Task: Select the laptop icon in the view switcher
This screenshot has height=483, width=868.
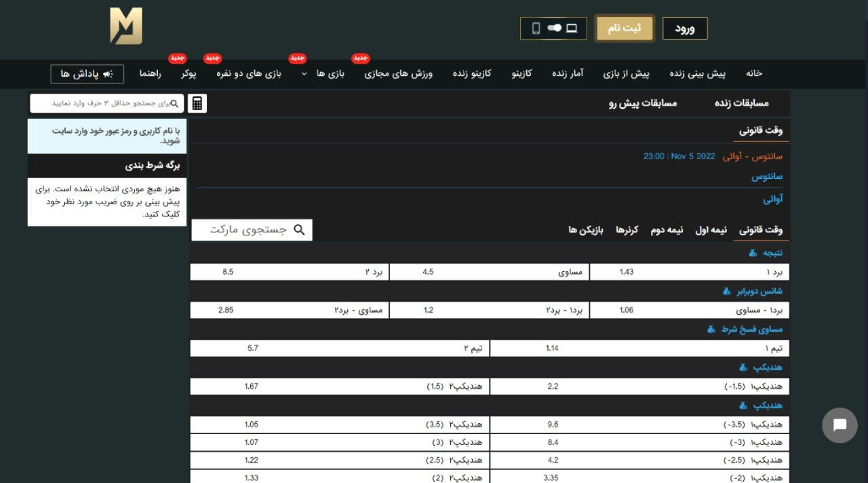Action: [x=572, y=28]
